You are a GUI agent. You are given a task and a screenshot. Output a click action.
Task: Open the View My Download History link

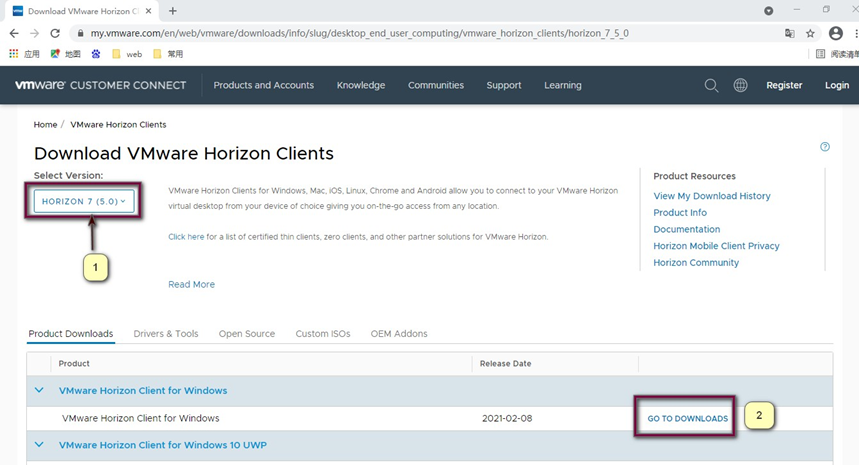(711, 196)
